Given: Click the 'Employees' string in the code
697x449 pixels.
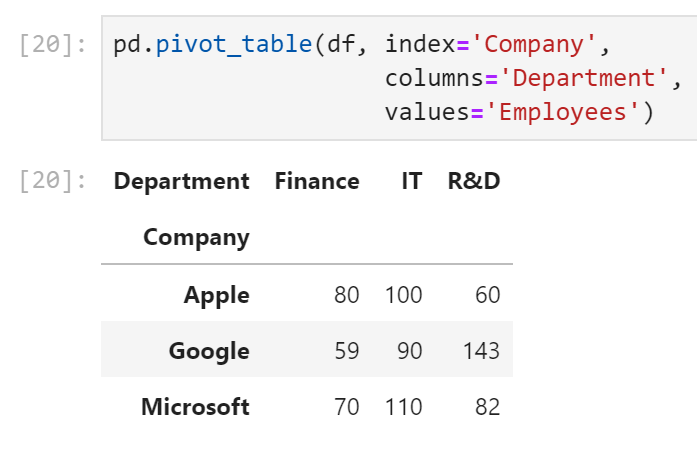Looking at the screenshot, I should 563,112.
